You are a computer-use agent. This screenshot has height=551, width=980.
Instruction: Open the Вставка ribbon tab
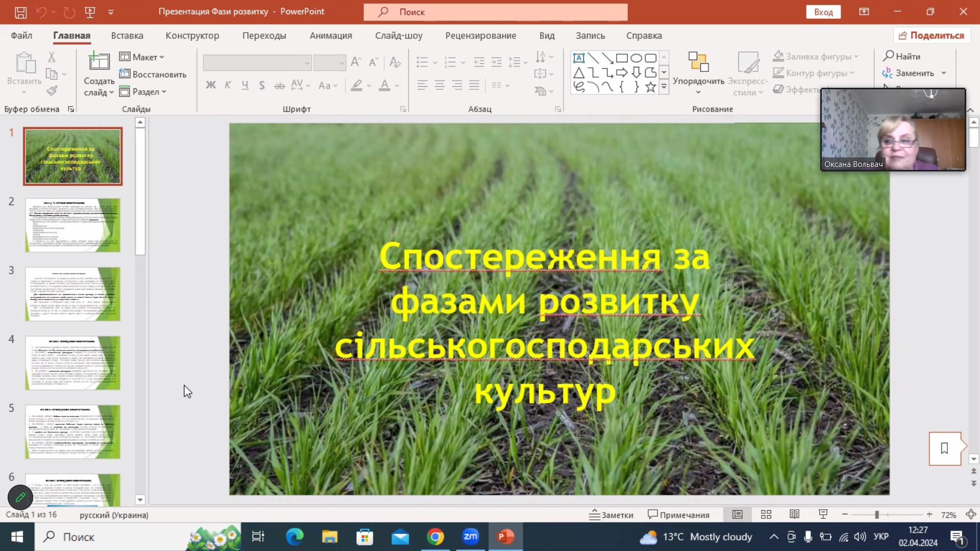pos(127,36)
